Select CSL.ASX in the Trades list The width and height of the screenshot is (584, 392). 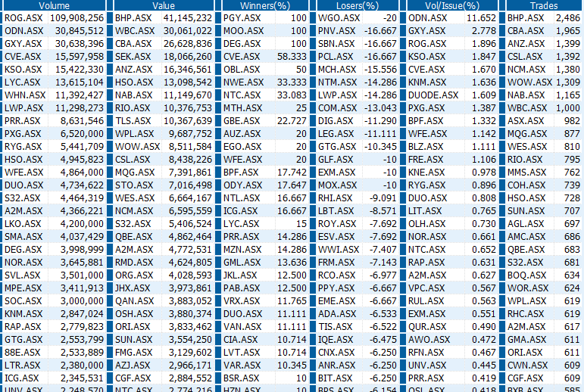click(525, 57)
